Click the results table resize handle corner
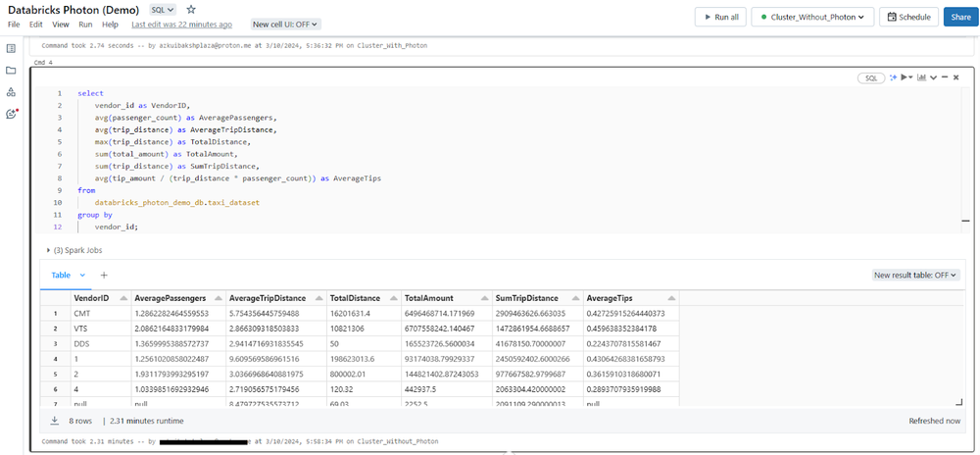Screen dimensions: 980x455 (x=959, y=403)
